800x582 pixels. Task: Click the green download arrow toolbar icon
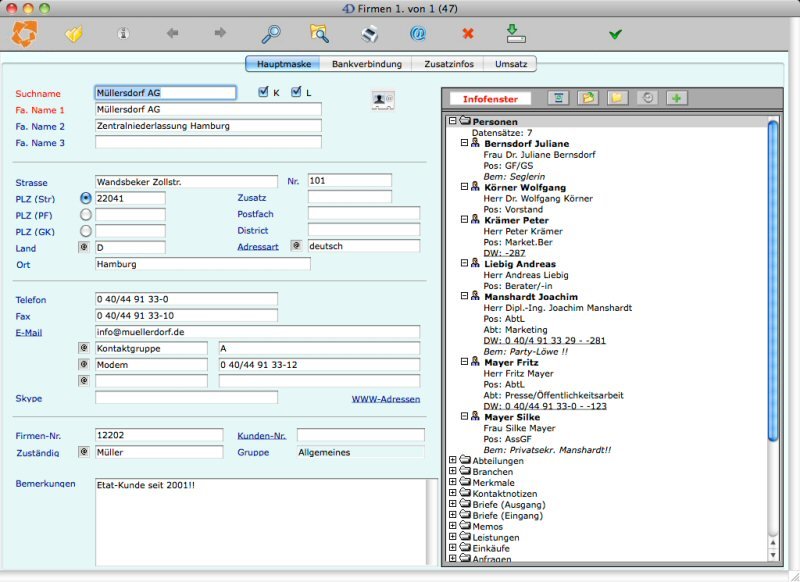tap(515, 34)
